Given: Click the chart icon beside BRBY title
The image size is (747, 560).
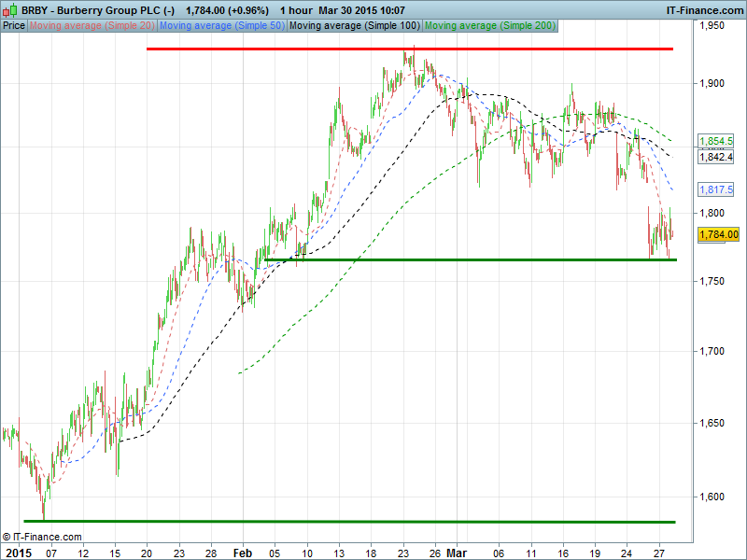Looking at the screenshot, I should [x=9, y=9].
